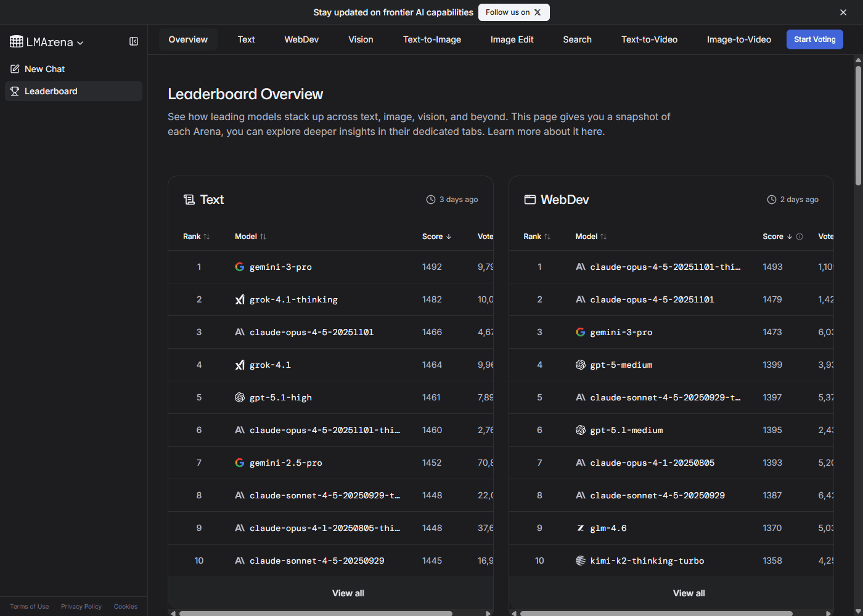This screenshot has width=863, height=616.
Task: Click the Google icon beside gemini-3-pro in WebDev
Action: pyautogui.click(x=581, y=332)
